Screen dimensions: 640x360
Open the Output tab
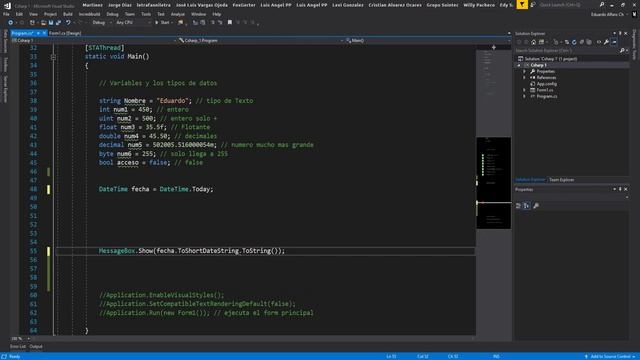pos(36,347)
